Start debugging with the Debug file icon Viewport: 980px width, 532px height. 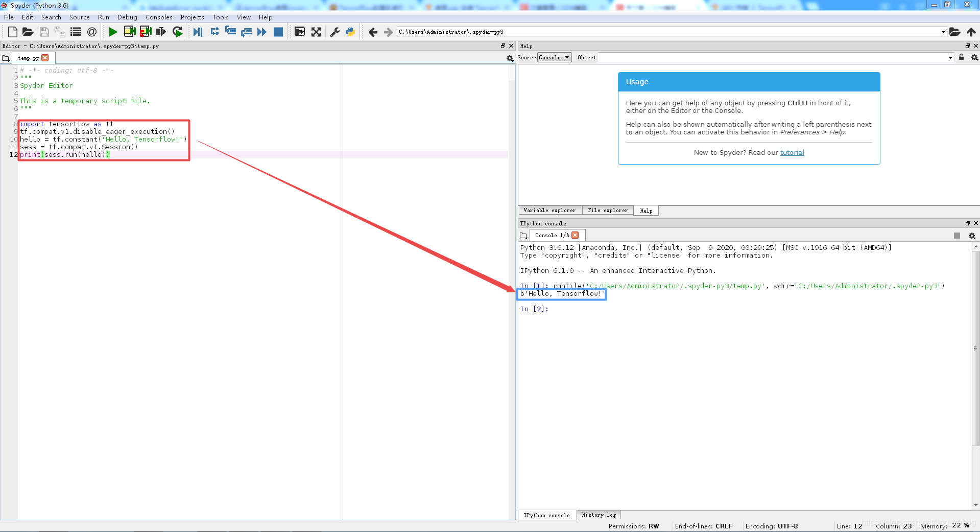pyautogui.click(x=198, y=32)
